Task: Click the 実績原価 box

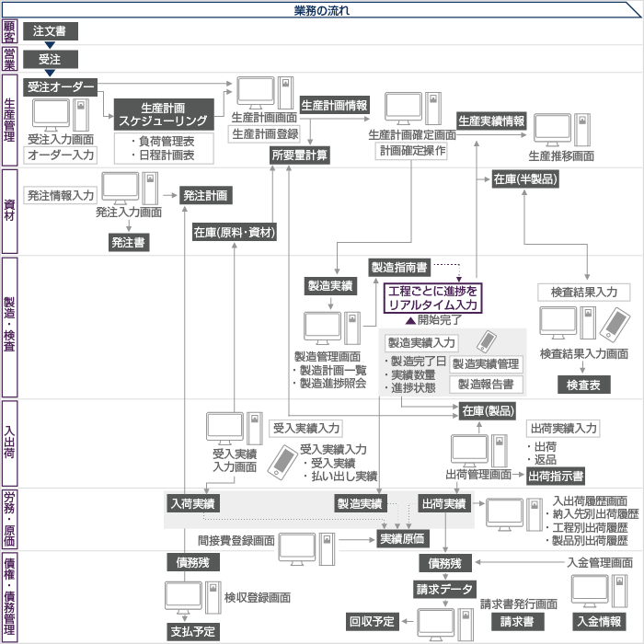Action: 403,539
